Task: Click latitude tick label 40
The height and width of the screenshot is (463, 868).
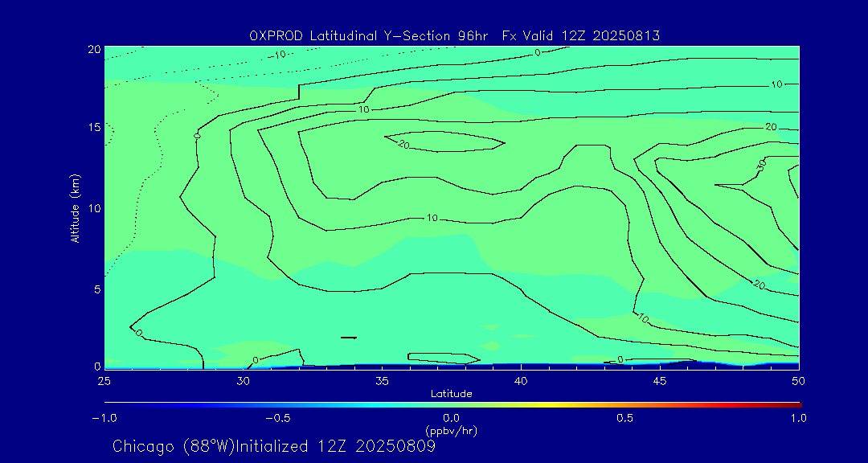Action: click(x=520, y=381)
